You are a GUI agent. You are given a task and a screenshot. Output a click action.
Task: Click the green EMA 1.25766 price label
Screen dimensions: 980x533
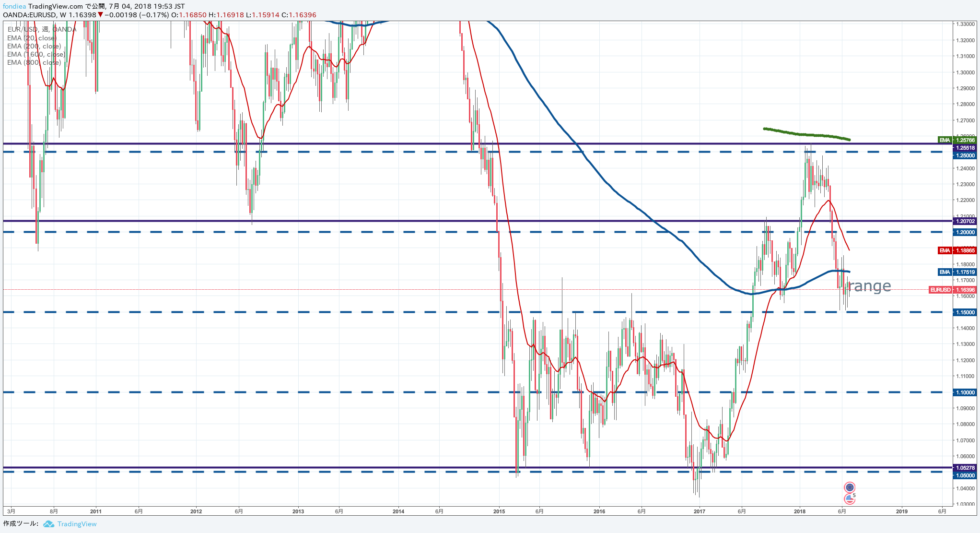click(957, 140)
